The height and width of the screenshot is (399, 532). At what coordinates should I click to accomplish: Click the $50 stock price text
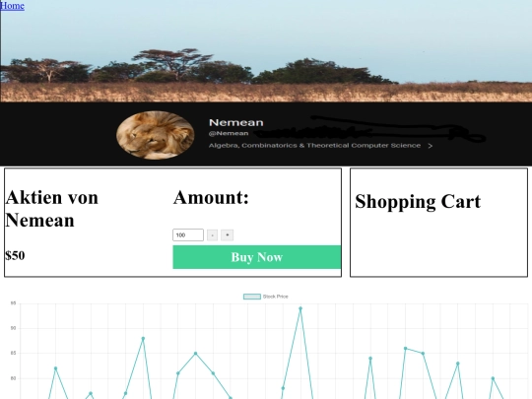15,255
